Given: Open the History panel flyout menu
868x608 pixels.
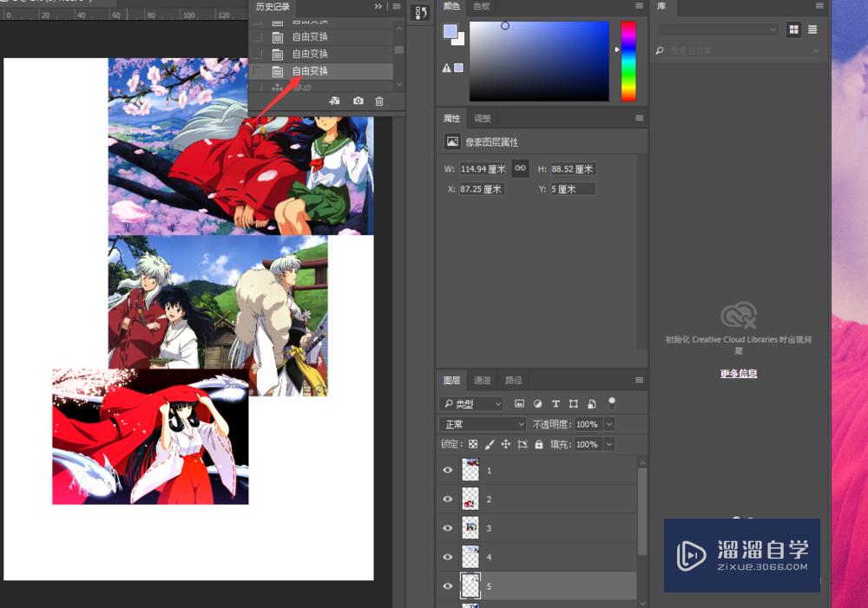Looking at the screenshot, I should 397,7.
